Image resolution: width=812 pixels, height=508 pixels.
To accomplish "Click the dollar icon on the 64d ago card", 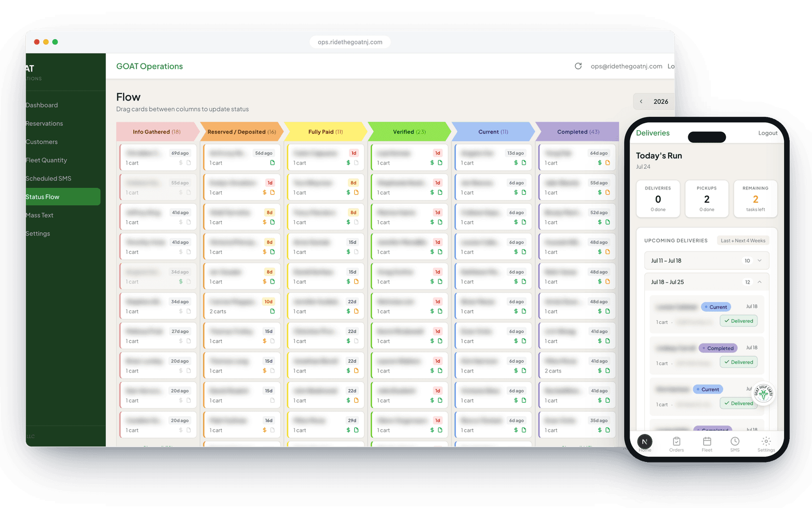I will pos(600,163).
